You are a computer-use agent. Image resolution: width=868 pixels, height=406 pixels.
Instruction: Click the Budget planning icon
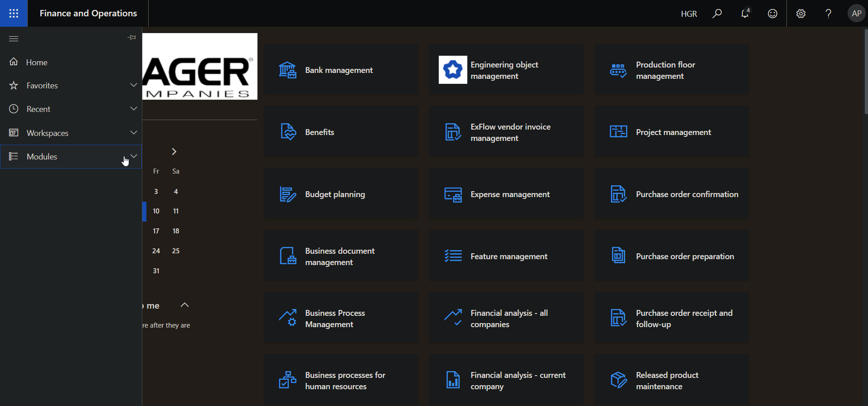pos(287,194)
